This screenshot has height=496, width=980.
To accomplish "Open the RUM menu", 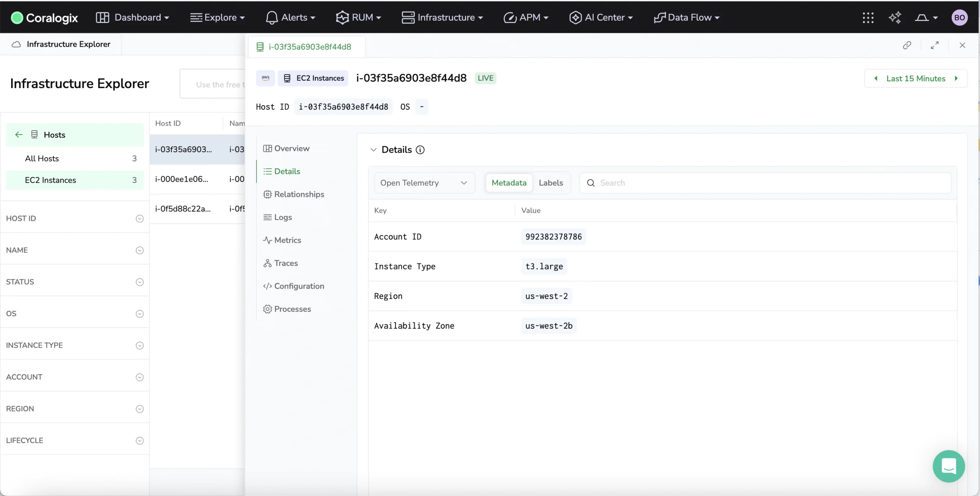I will coord(358,18).
